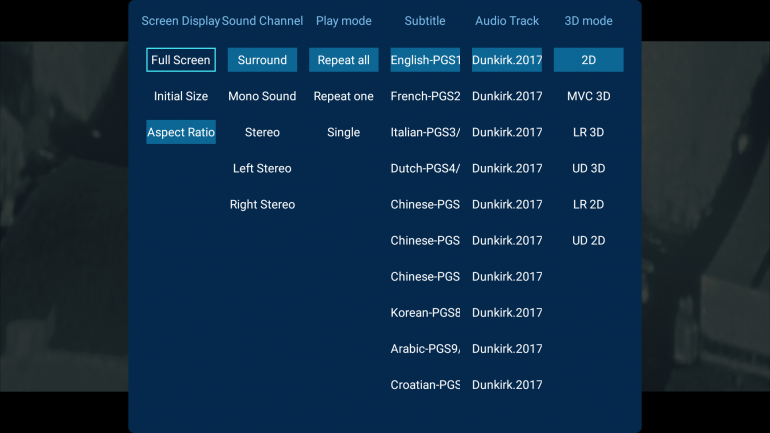The image size is (770, 433).
Task: Select Arabic-PGS9 subtitle track
Action: point(425,348)
